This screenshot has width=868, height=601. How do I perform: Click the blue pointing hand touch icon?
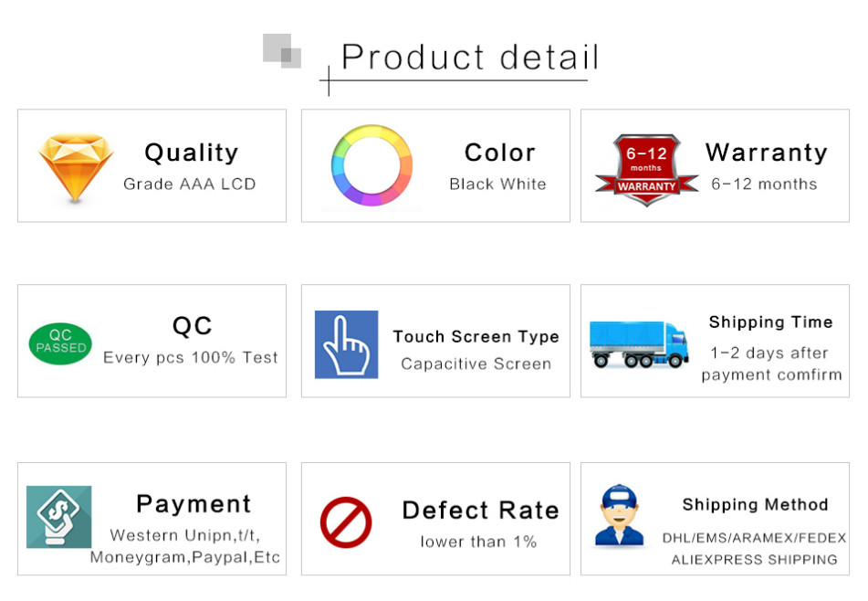point(346,344)
